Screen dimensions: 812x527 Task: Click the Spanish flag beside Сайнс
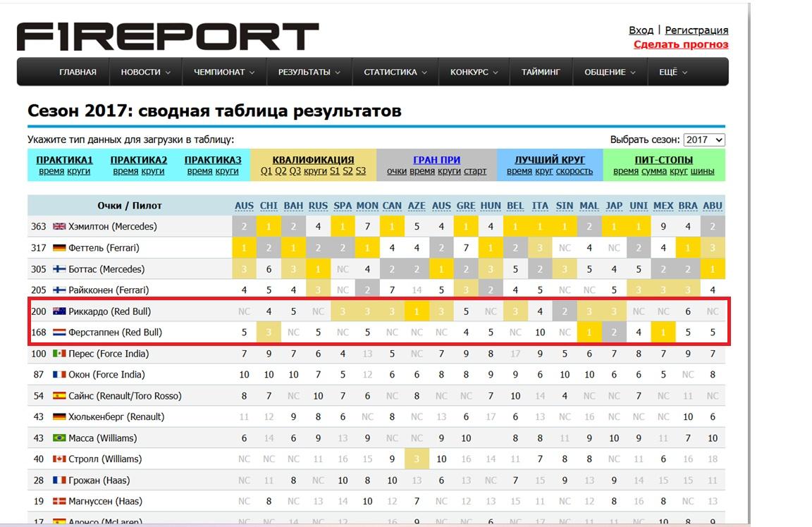(59, 395)
